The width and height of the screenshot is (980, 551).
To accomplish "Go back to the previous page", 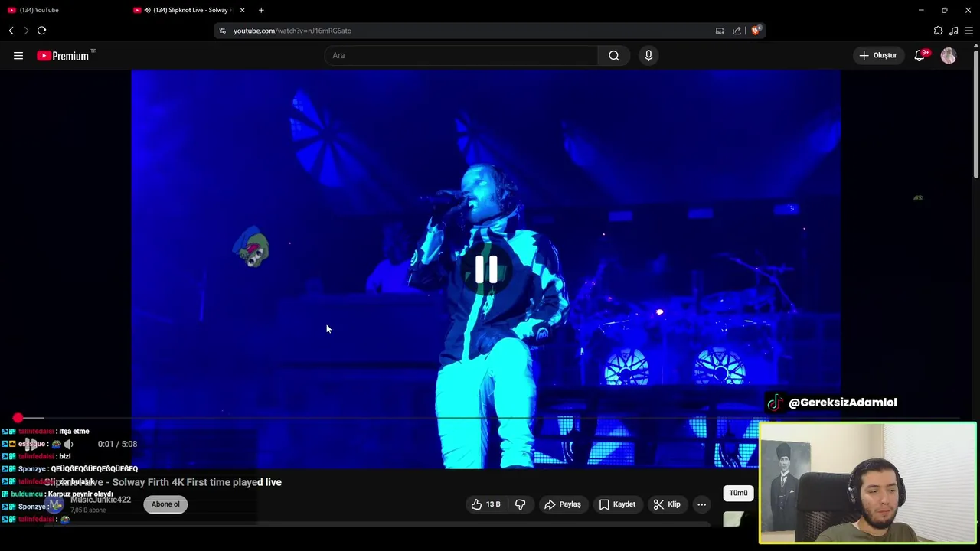I will pos(11,31).
